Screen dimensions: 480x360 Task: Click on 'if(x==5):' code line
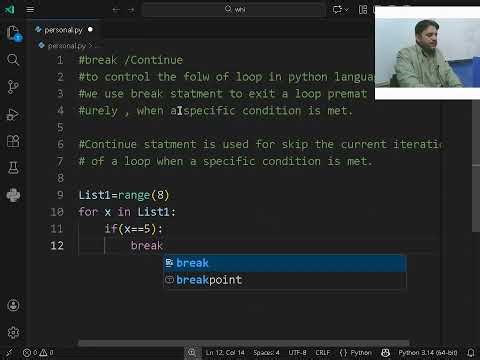click(x=133, y=229)
